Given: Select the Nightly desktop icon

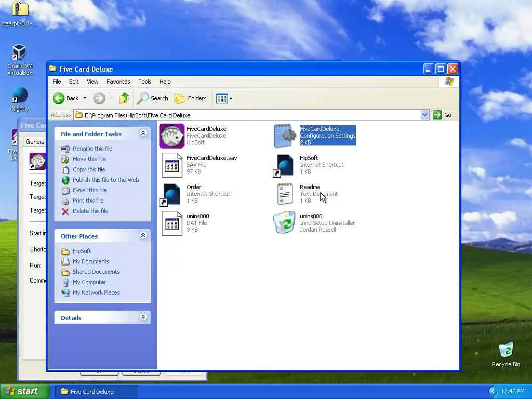Looking at the screenshot, I should pos(20,99).
